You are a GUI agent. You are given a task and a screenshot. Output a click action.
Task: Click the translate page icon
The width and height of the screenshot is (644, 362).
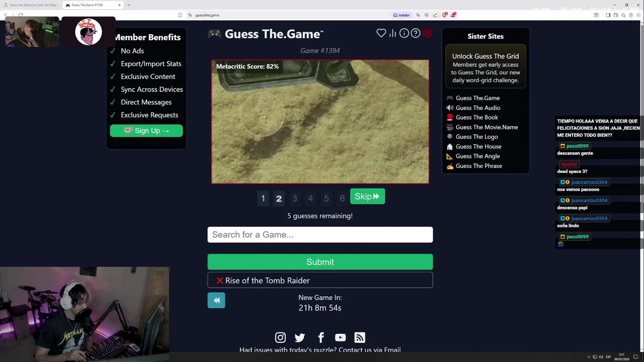point(418,15)
